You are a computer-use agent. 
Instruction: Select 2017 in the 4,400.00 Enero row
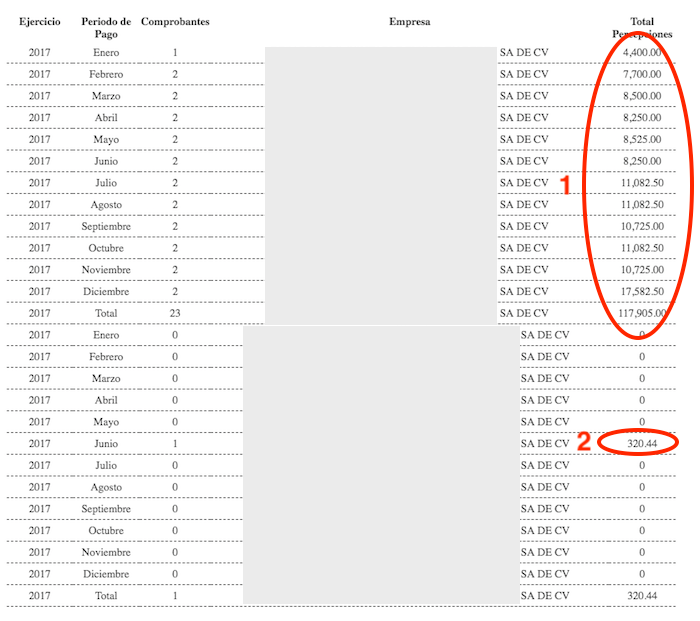tap(40, 52)
